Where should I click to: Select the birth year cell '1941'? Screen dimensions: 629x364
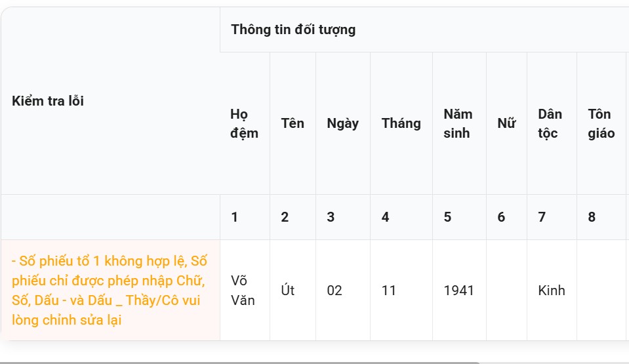[458, 290]
